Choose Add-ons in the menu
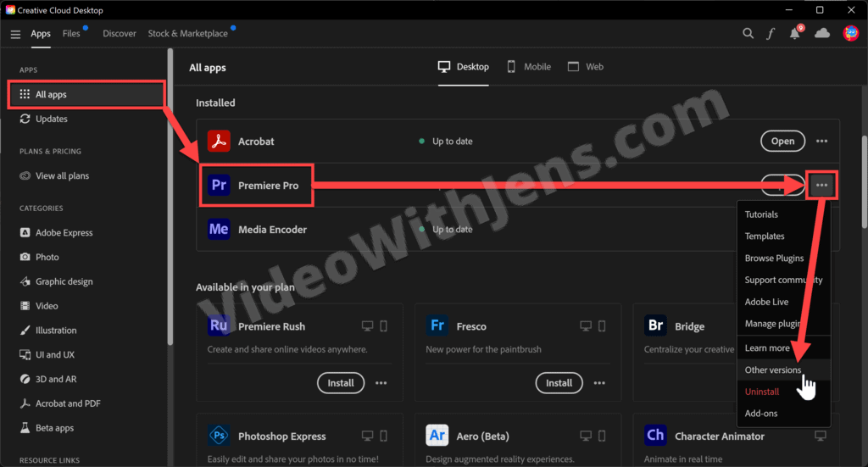Screen dimensions: 868x467 [784, 414]
